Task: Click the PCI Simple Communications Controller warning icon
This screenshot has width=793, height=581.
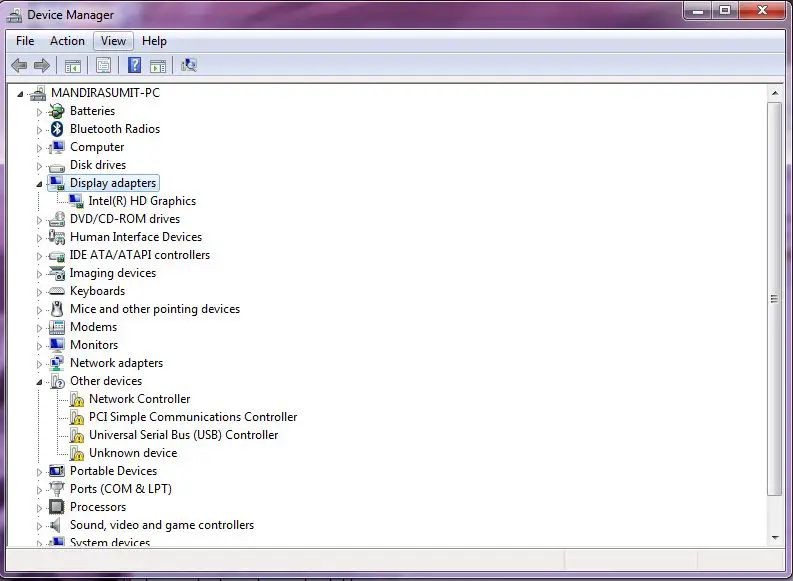Action: point(76,417)
